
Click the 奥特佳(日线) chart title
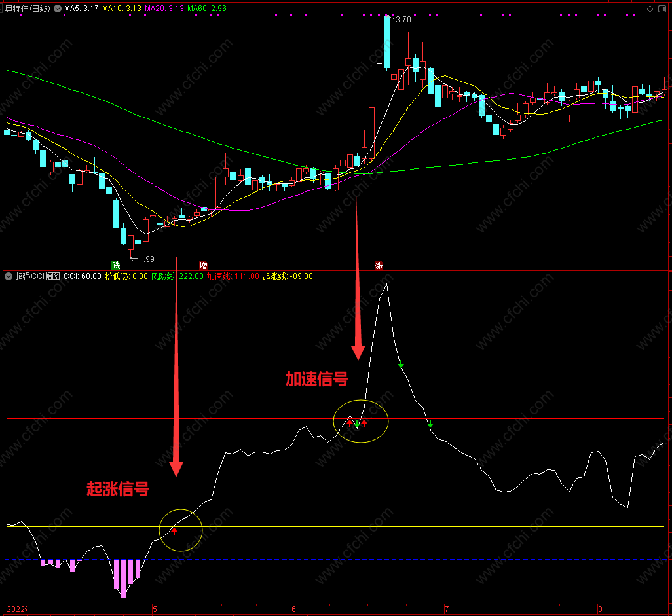tap(28, 8)
